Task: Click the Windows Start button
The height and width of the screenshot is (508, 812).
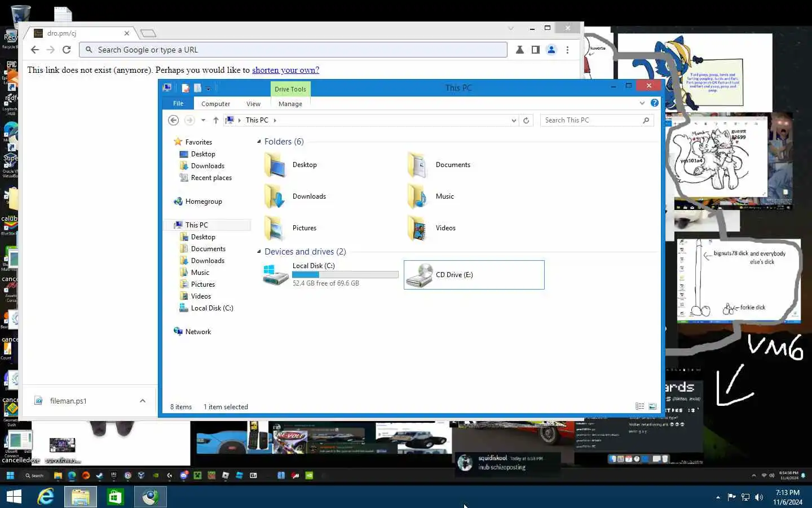Action: coord(14,497)
